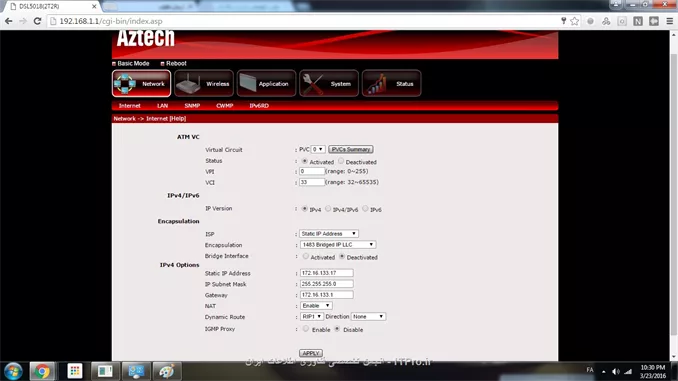
Task: Click the N extension icon
Action: [638, 21]
